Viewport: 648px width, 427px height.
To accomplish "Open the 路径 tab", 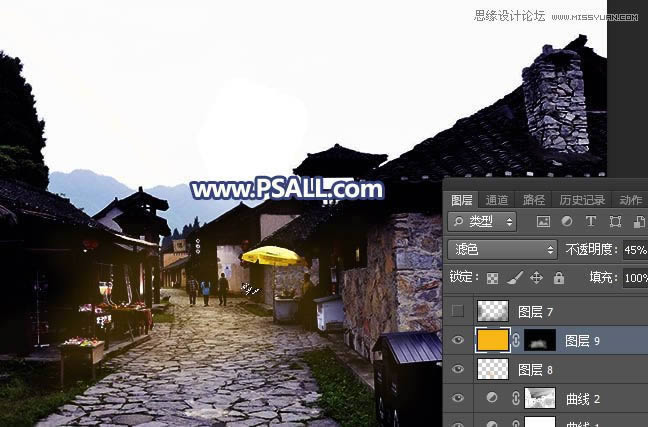I will pos(533,200).
